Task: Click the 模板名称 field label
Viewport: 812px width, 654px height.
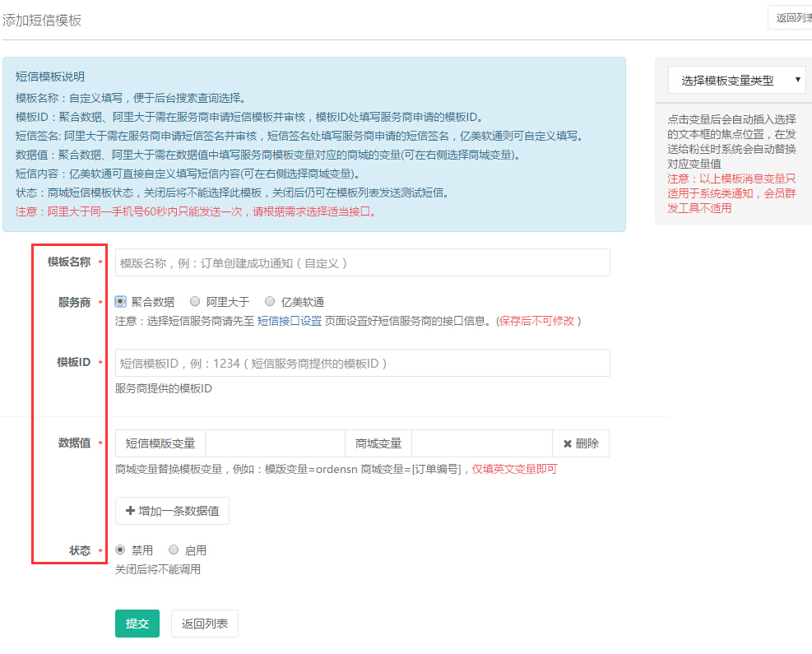Action: pos(68,262)
